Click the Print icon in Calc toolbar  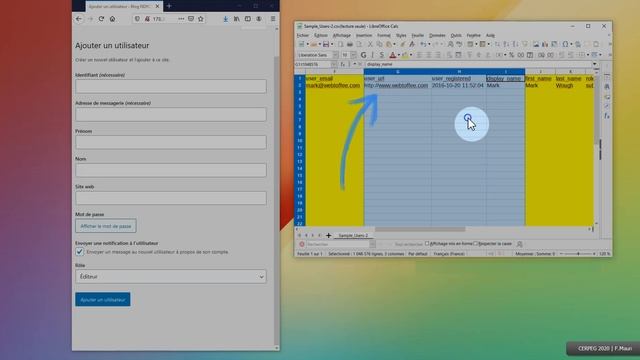pos(350,44)
